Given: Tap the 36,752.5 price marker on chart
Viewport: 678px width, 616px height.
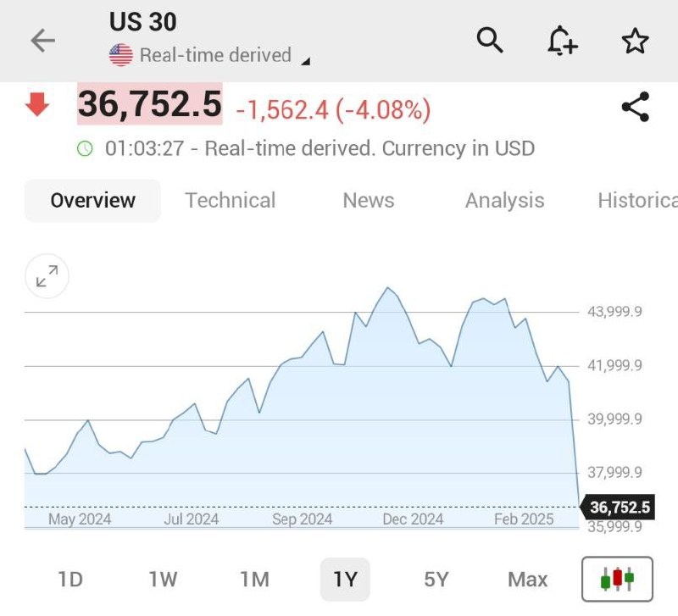Looking at the screenshot, I should [x=617, y=507].
